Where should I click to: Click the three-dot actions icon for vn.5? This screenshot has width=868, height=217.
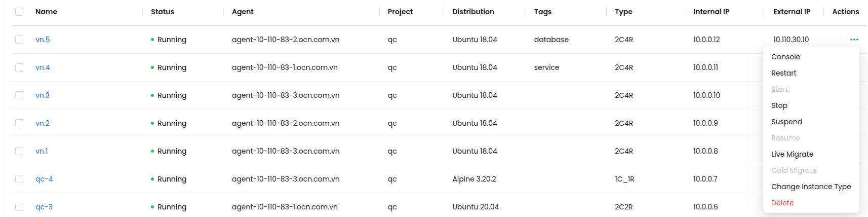click(854, 40)
